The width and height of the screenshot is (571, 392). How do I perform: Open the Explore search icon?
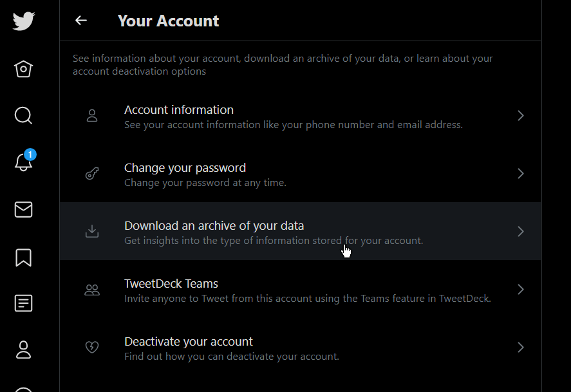click(x=23, y=116)
